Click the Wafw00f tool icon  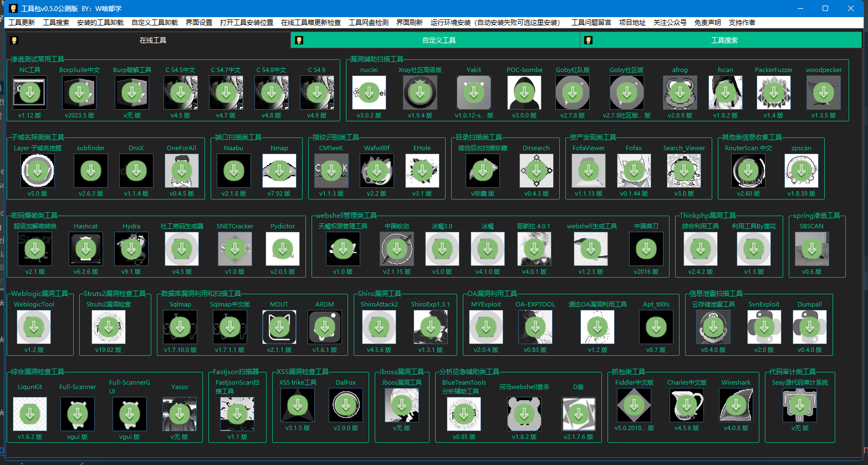[377, 171]
